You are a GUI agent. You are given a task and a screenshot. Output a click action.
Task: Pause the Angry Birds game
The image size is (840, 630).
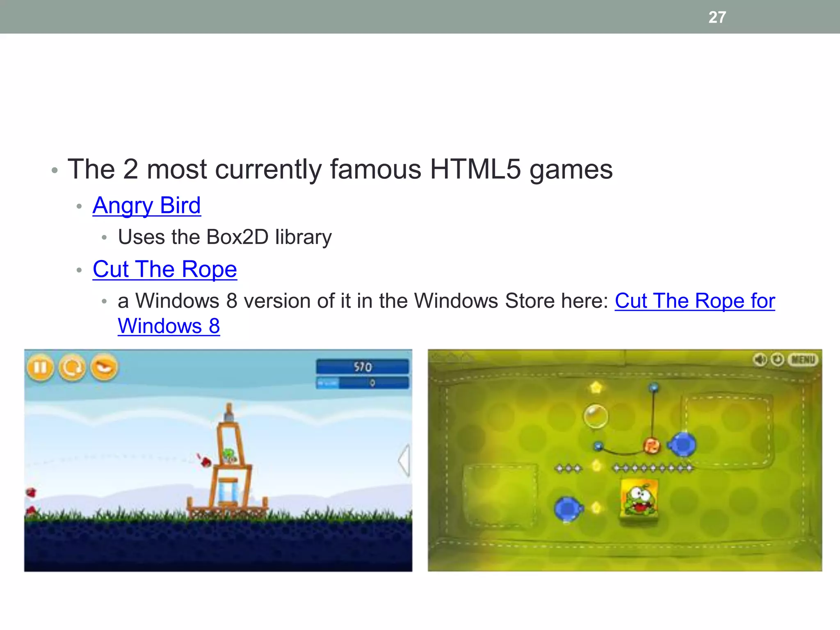coord(40,367)
